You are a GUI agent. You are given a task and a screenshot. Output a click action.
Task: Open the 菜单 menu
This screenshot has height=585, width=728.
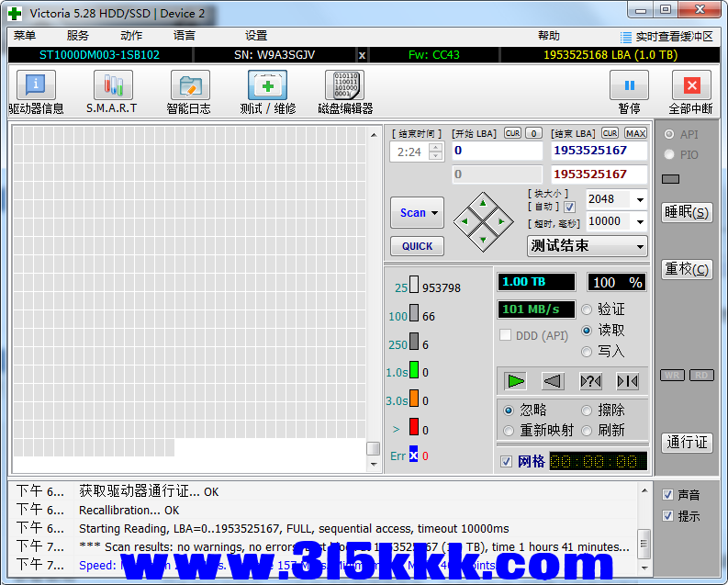coord(25,36)
